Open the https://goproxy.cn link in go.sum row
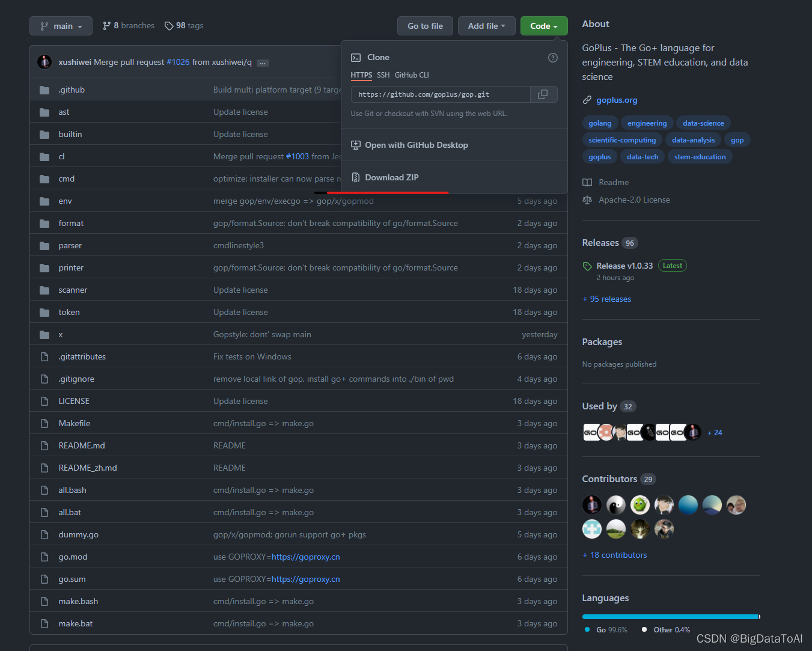The image size is (812, 651). 305,579
